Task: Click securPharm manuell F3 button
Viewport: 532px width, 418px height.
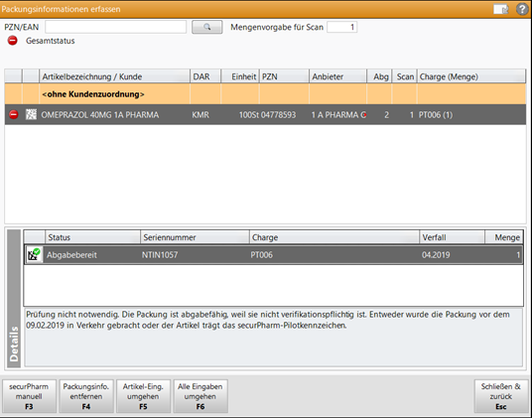Action: [29, 396]
